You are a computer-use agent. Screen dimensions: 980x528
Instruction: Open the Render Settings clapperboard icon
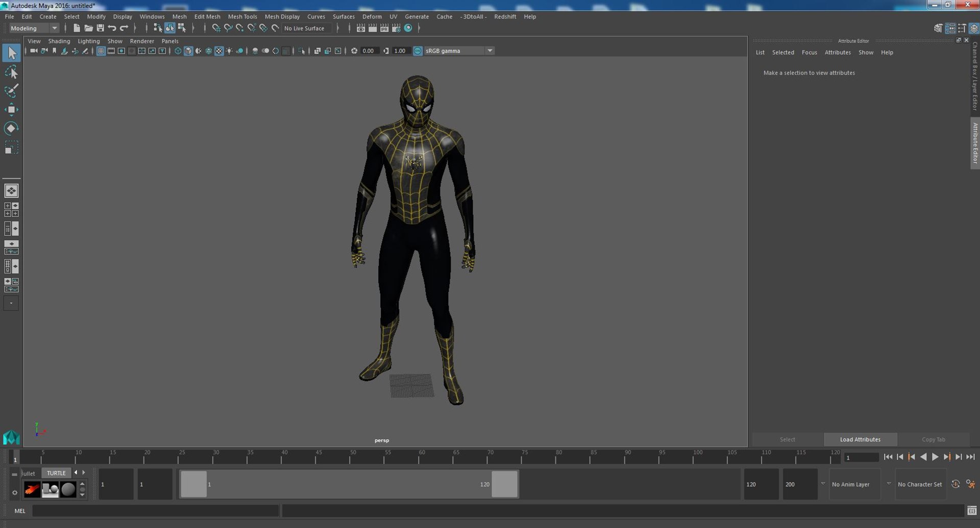(x=396, y=28)
